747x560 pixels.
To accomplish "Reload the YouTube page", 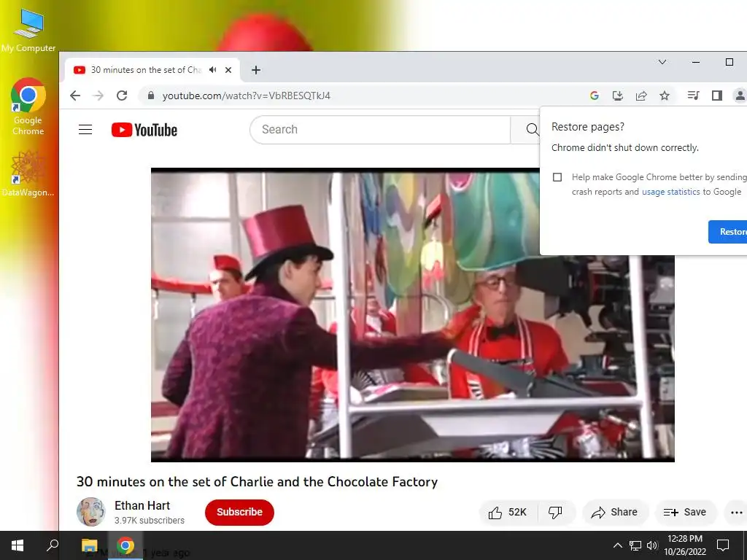I will [122, 96].
